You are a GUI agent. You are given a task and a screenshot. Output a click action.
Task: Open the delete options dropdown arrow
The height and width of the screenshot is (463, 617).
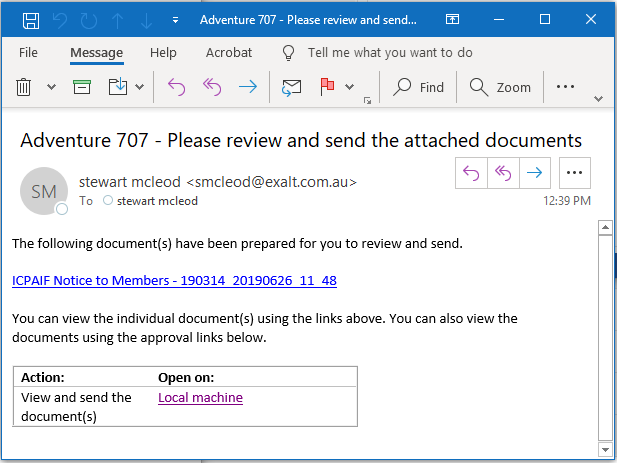[x=51, y=87]
